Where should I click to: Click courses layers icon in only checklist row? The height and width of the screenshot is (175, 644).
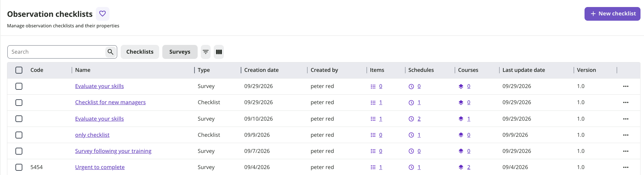[x=461, y=135]
